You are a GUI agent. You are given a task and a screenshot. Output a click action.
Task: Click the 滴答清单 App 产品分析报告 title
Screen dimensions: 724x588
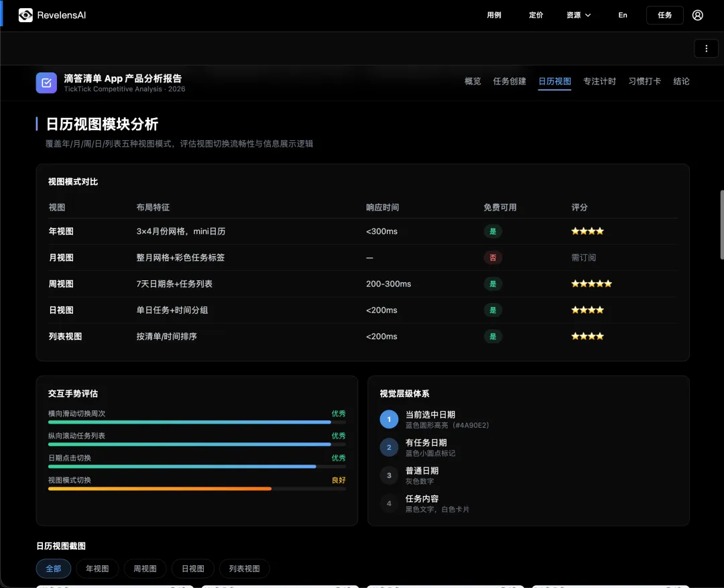click(123, 78)
